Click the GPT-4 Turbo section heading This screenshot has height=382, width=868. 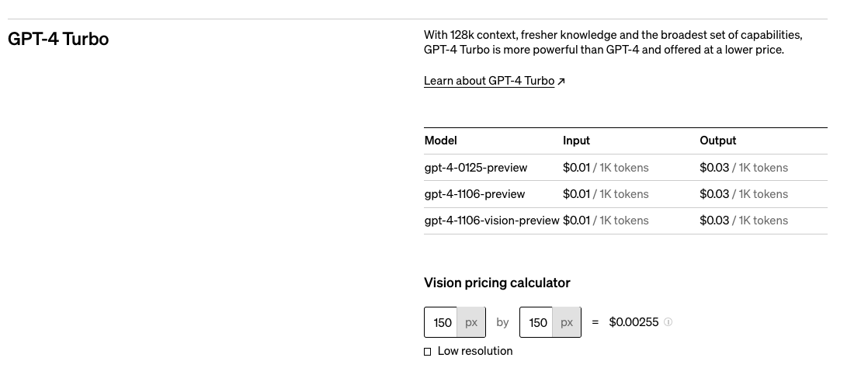(58, 39)
